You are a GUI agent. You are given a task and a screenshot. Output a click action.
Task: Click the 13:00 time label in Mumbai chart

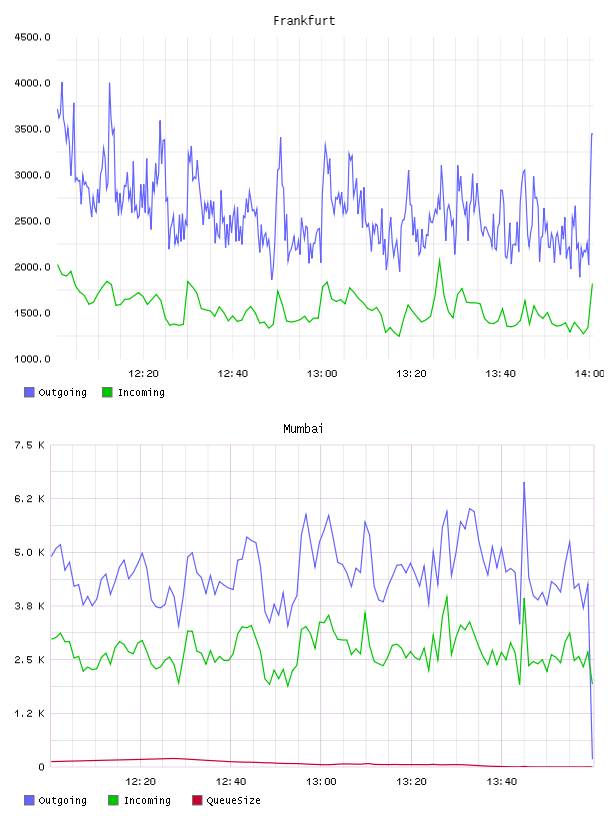point(321,782)
